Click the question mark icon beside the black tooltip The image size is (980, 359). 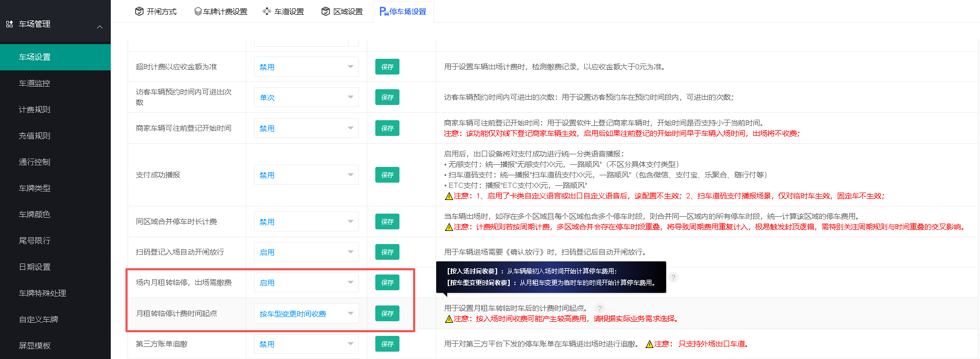point(673,277)
